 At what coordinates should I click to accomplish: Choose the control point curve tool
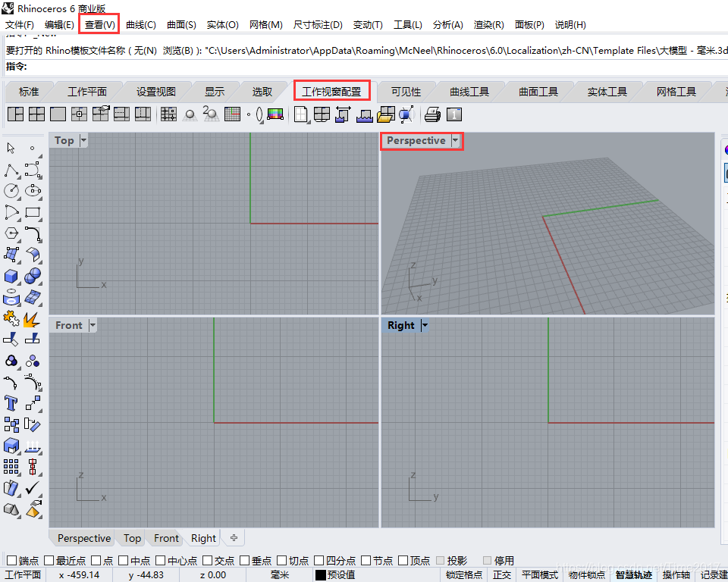coord(33,171)
